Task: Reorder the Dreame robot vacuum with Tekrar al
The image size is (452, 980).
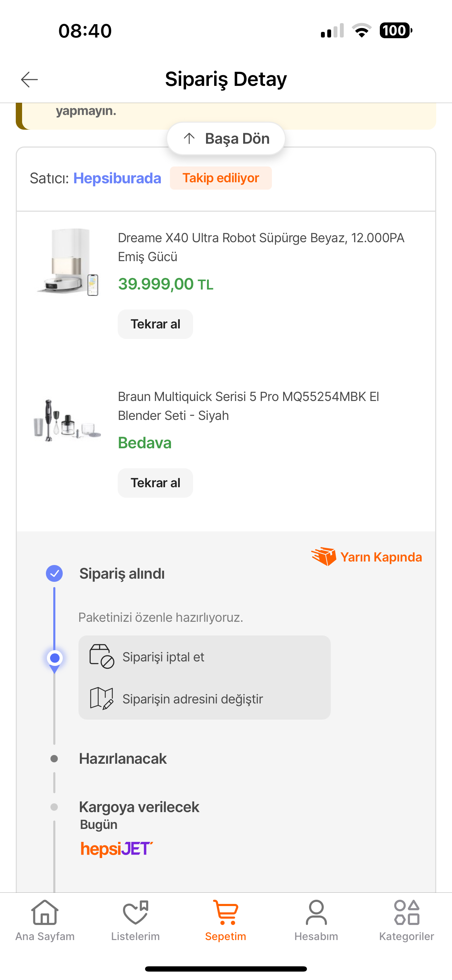Action: point(155,324)
